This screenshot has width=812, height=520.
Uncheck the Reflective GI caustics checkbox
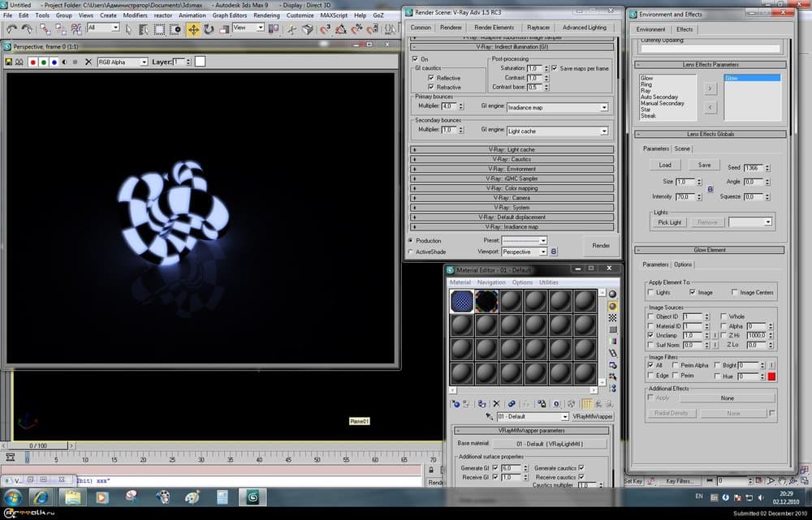pos(430,78)
